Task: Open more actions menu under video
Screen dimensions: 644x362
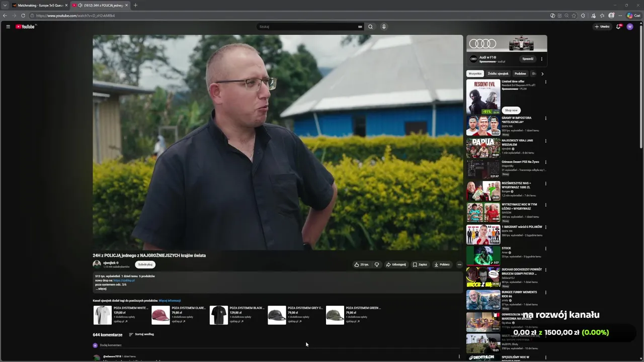Action: pos(459,264)
